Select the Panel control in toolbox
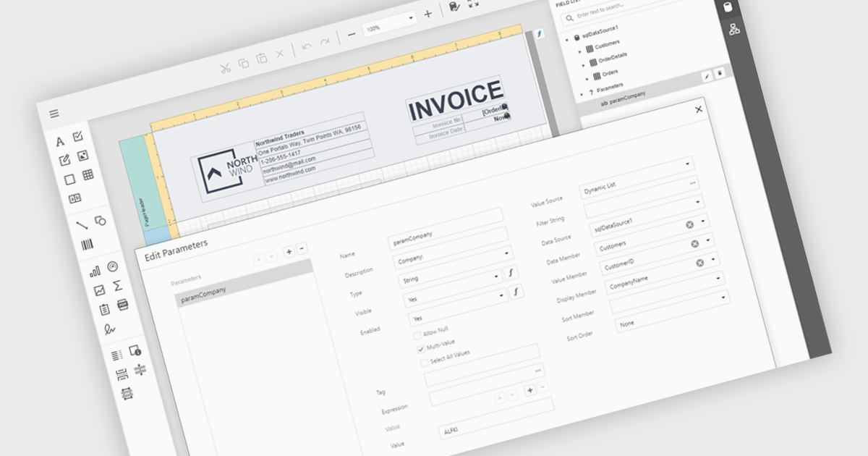This screenshot has height=456, width=868. point(69,180)
